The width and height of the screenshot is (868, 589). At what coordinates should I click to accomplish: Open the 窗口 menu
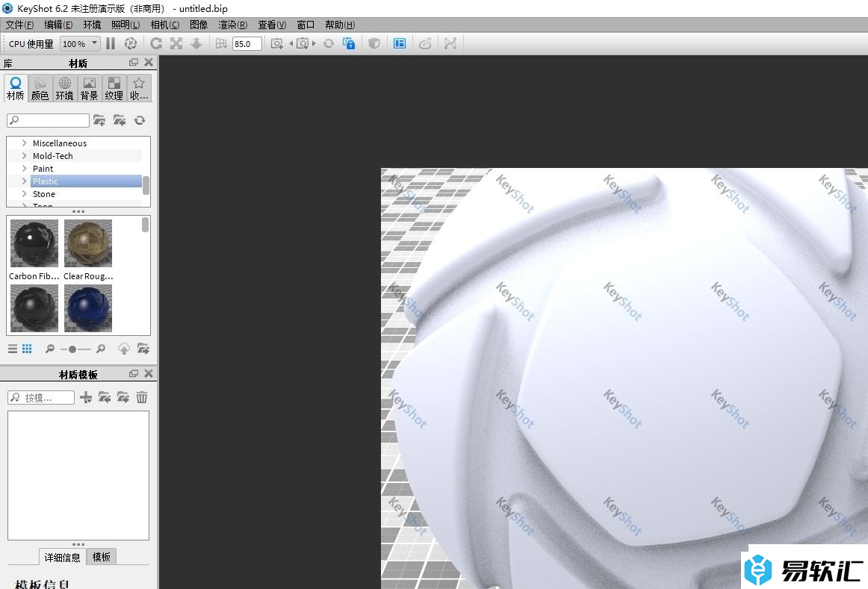tap(306, 25)
